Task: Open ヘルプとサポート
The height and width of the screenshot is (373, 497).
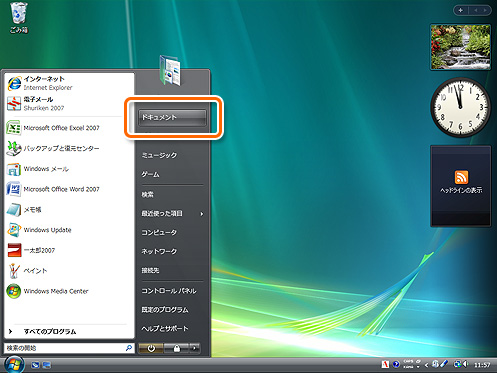Action: click(172, 329)
